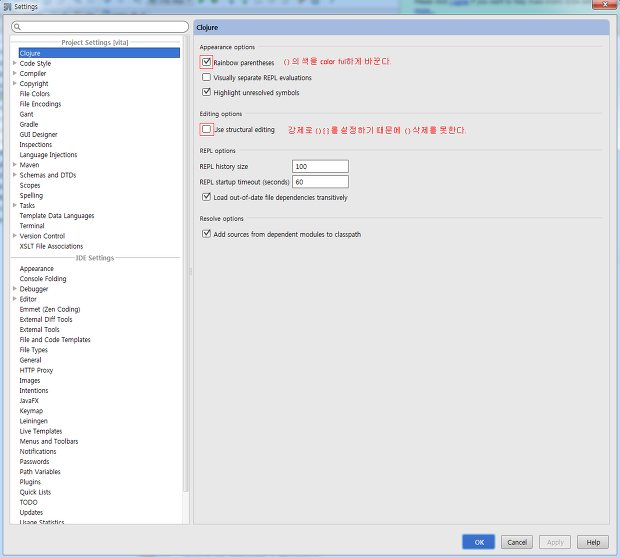The height and width of the screenshot is (557, 620).
Task: Open Leiningen settings
Action: (x=34, y=421)
